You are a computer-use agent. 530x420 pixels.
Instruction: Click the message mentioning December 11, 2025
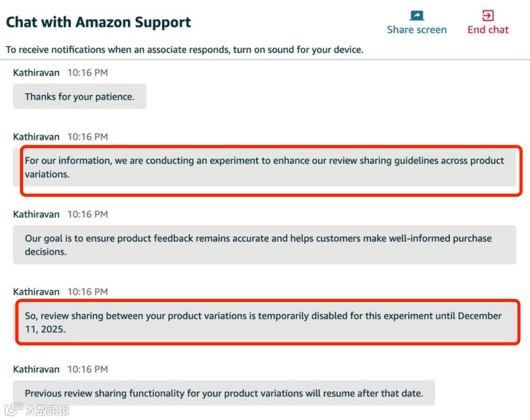pyautogui.click(x=264, y=323)
